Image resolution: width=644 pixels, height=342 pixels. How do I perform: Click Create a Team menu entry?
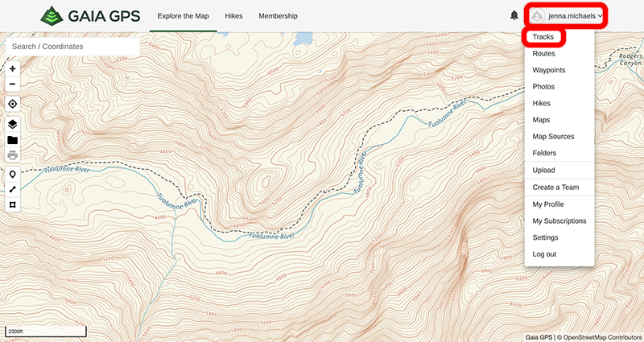tap(555, 187)
